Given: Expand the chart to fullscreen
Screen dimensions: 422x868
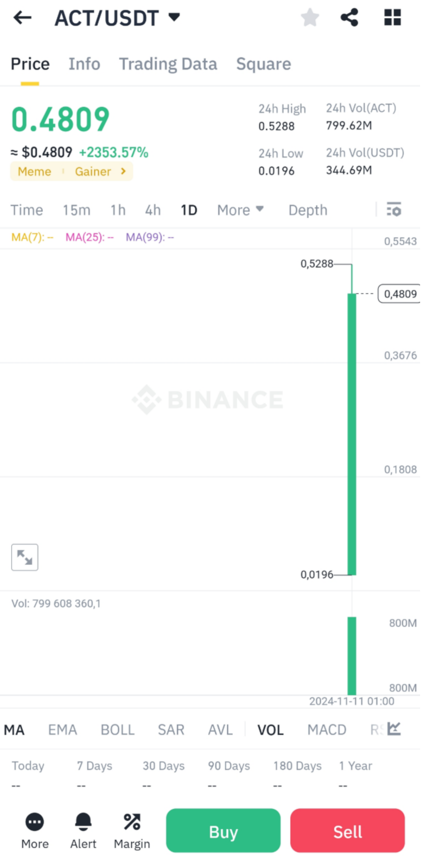Looking at the screenshot, I should point(24,557).
